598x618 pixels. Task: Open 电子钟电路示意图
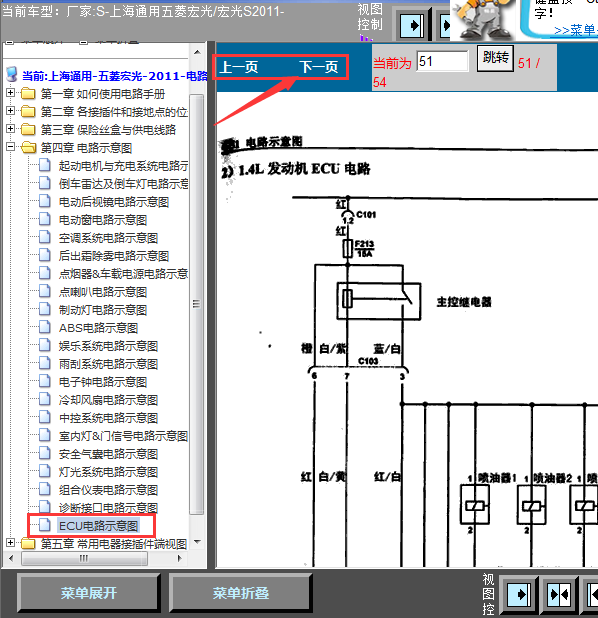tap(103, 382)
